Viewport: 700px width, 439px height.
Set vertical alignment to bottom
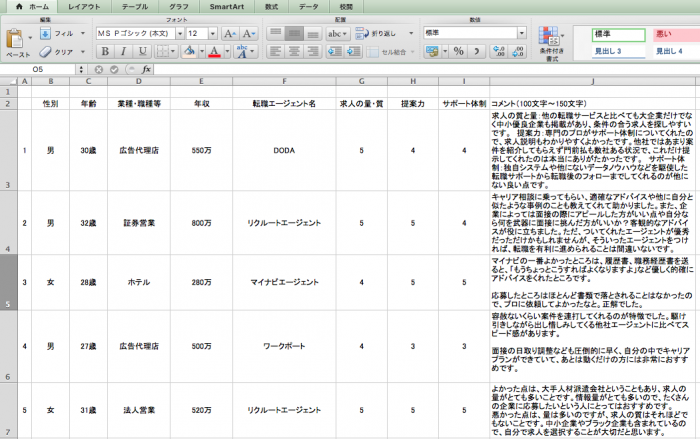(313, 33)
